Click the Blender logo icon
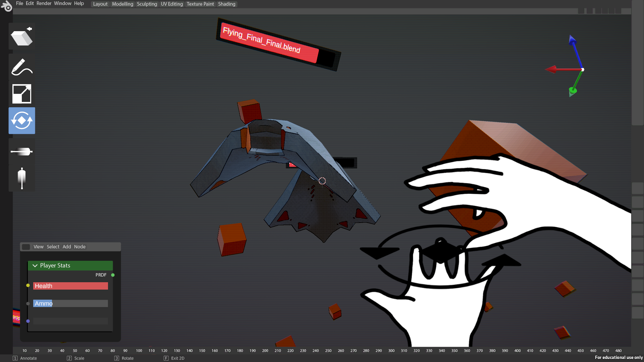644x362 pixels. pyautogui.click(x=6, y=6)
